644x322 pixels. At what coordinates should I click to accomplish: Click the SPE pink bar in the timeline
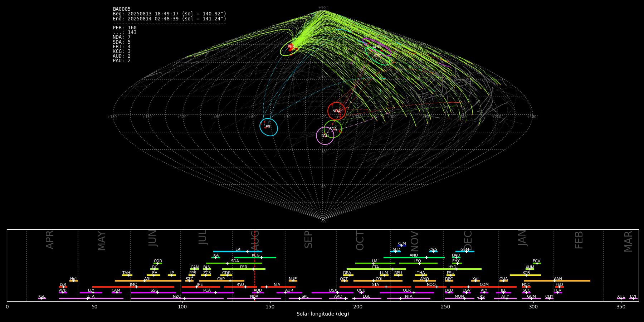pyautogui.click(x=305, y=298)
